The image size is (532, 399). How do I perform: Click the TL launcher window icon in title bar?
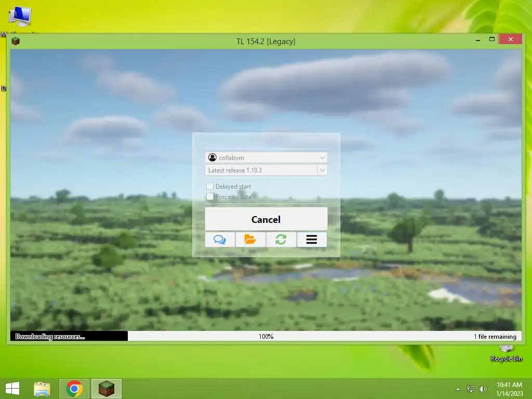[x=16, y=42]
